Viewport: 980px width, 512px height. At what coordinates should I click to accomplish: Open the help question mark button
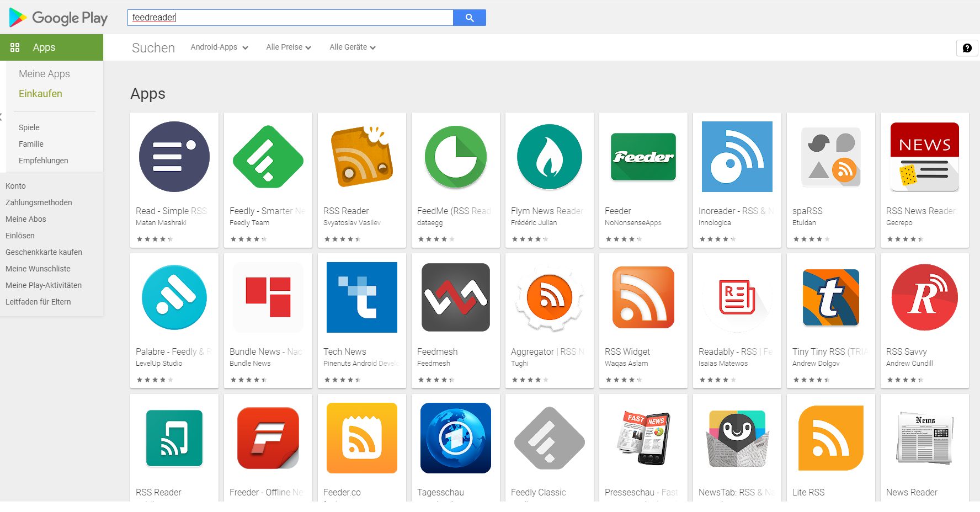click(x=967, y=48)
